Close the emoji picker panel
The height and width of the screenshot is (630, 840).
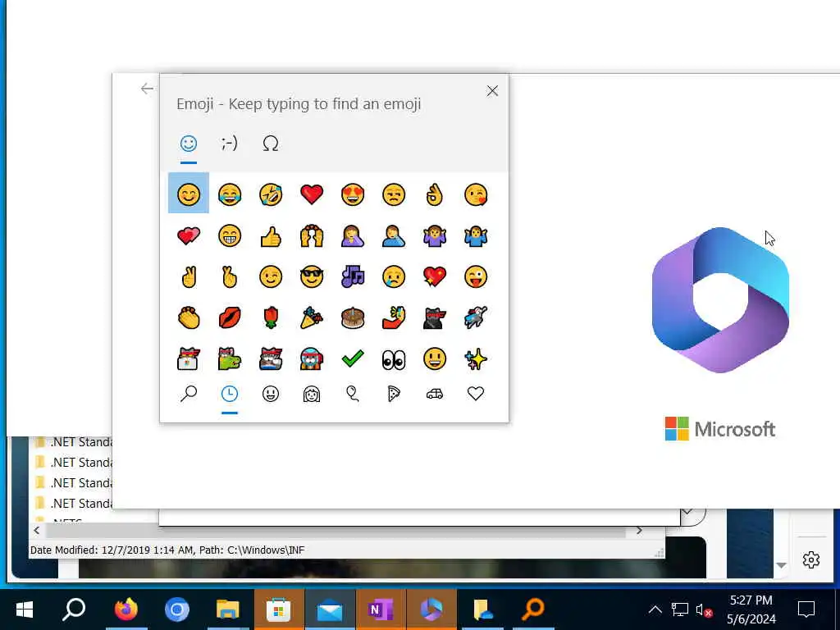pos(492,90)
